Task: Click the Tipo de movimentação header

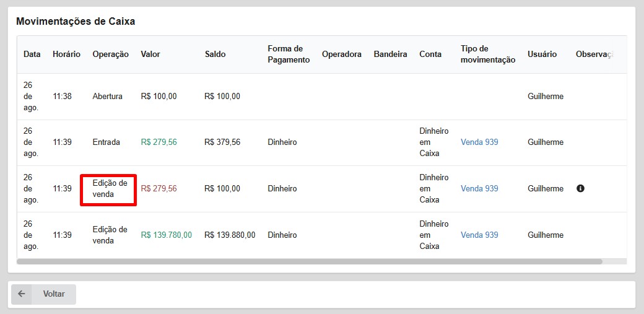Action: tap(487, 54)
